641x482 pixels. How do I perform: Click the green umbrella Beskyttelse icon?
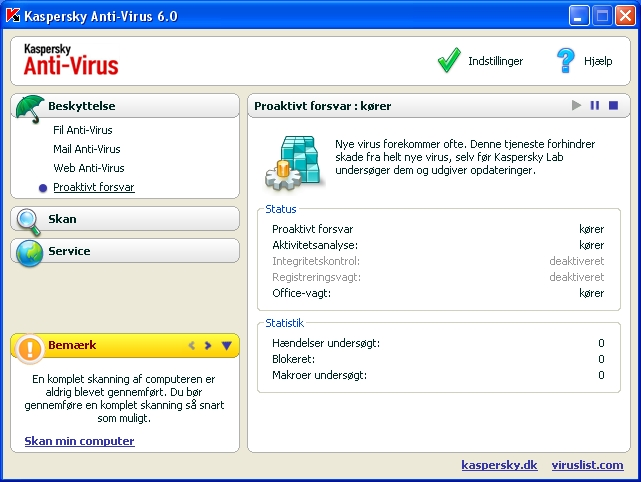pyautogui.click(x=30, y=109)
